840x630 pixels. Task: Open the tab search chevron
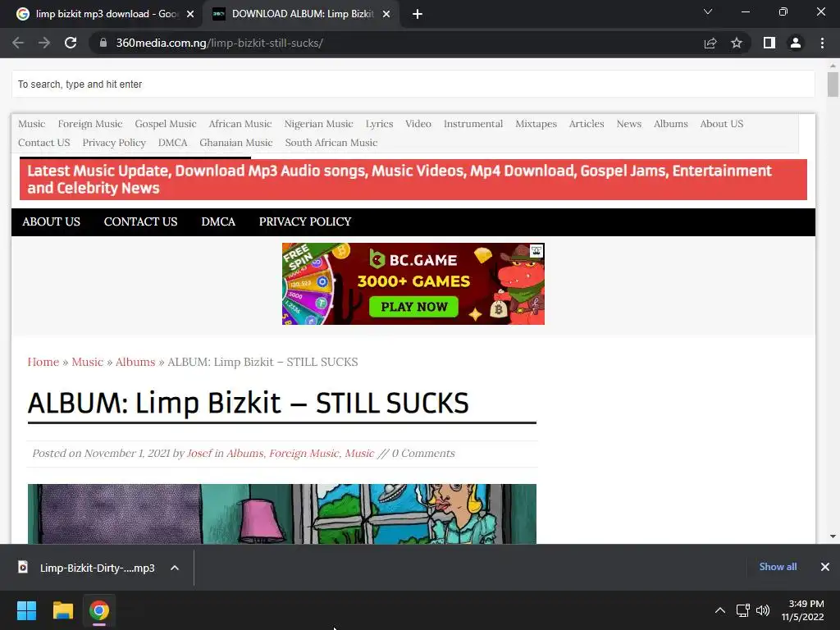(708, 11)
